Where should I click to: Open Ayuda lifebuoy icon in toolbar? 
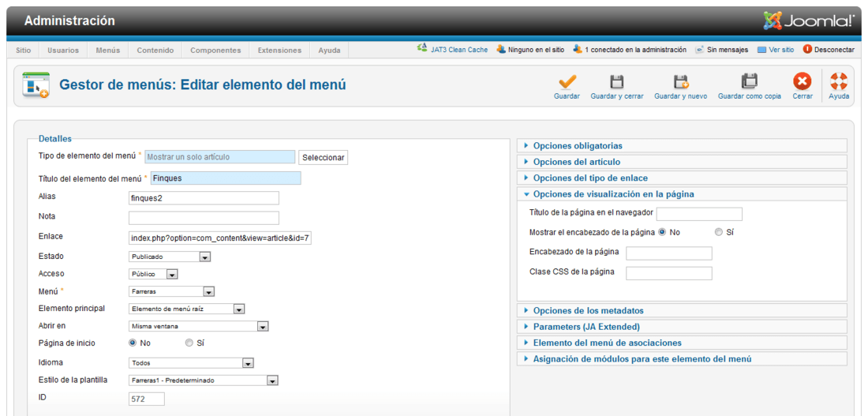click(x=839, y=82)
